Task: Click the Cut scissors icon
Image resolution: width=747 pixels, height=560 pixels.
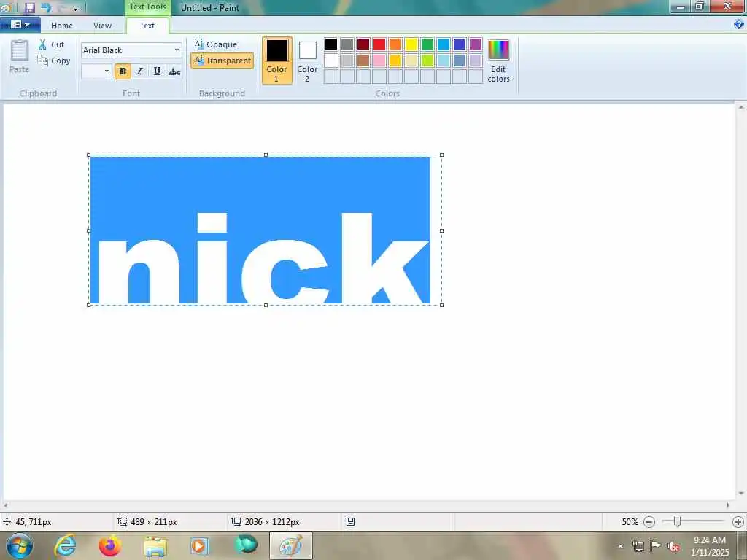Action: [43, 44]
